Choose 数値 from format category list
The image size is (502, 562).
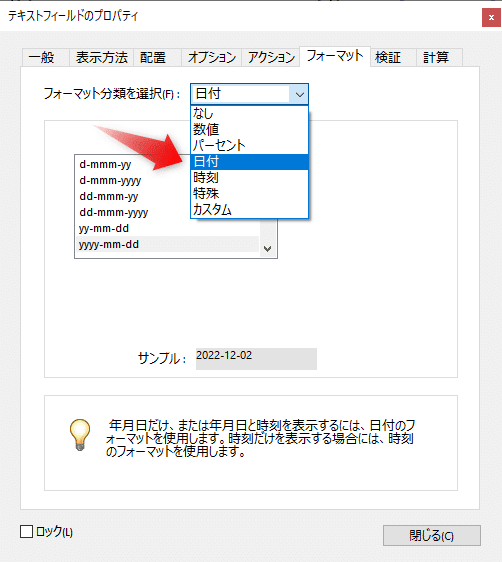249,129
